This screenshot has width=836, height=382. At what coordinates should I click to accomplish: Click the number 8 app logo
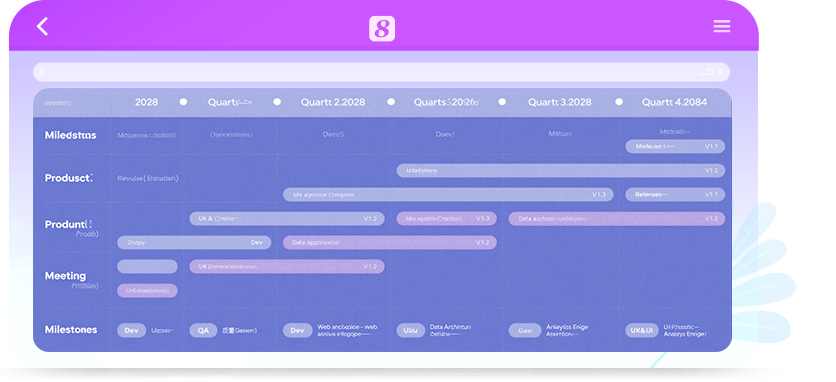tap(382, 29)
